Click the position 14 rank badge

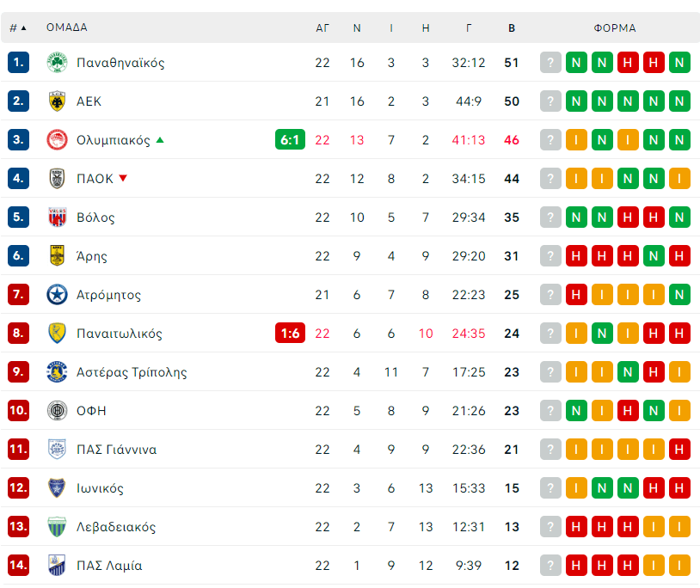[x=19, y=566]
